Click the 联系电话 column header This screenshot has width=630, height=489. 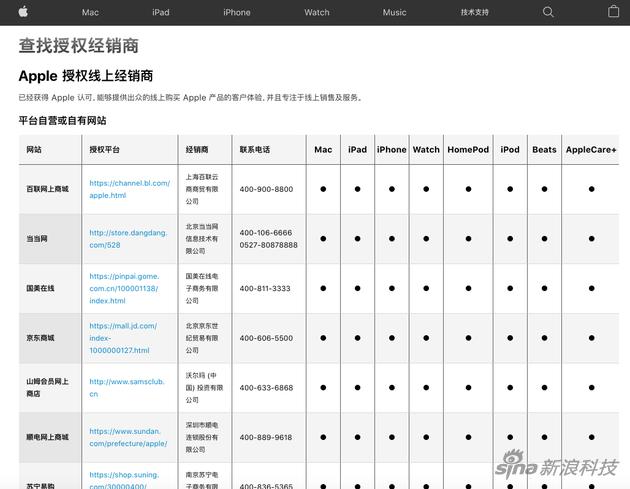255,149
